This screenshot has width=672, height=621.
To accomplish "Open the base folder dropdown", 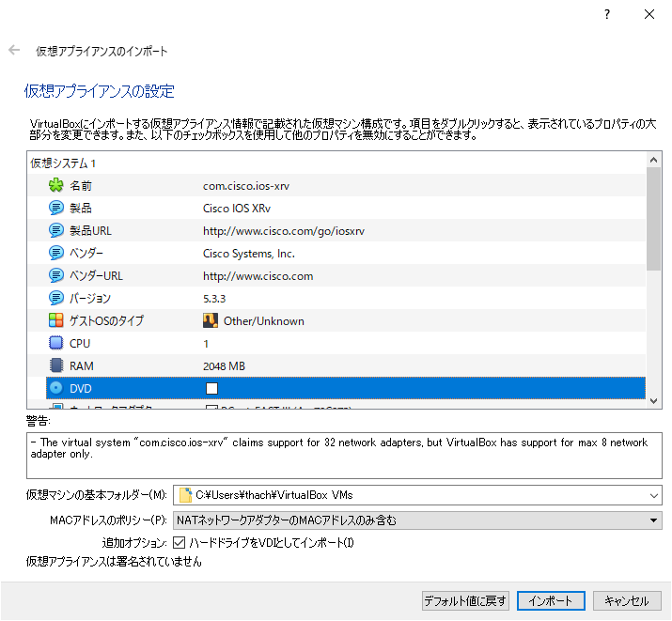I will 653,495.
